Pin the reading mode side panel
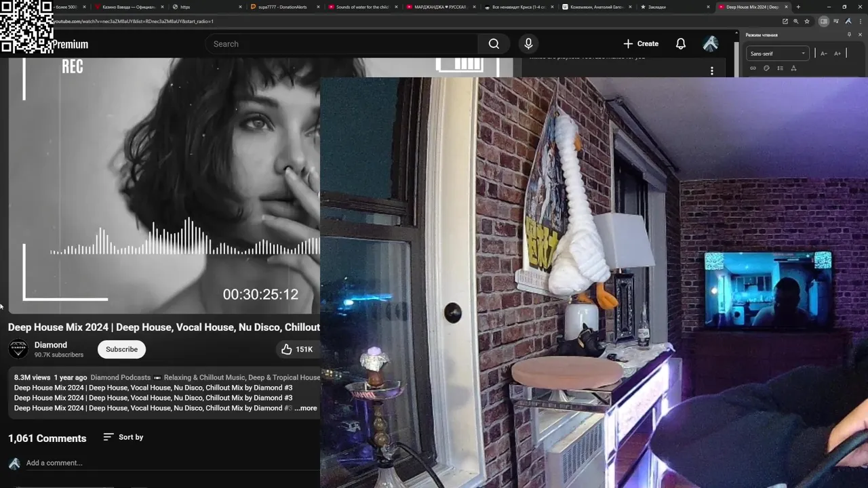Screen dimensions: 868x488 849,35
